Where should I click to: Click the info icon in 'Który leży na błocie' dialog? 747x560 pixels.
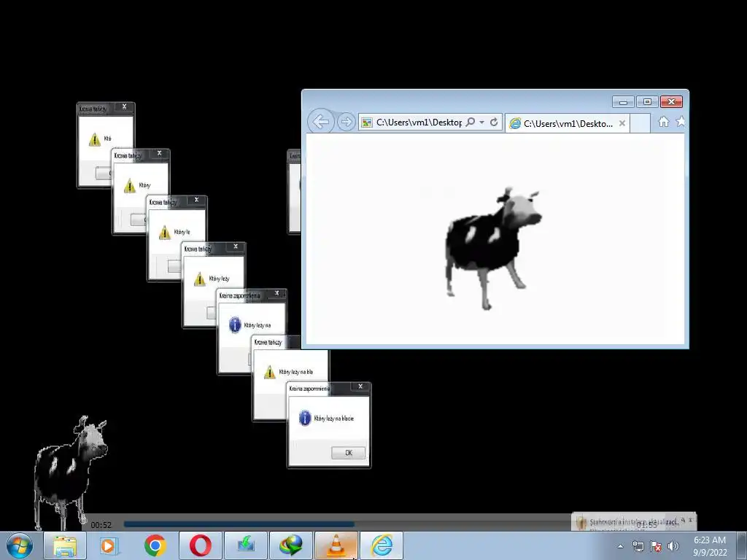[x=305, y=418]
